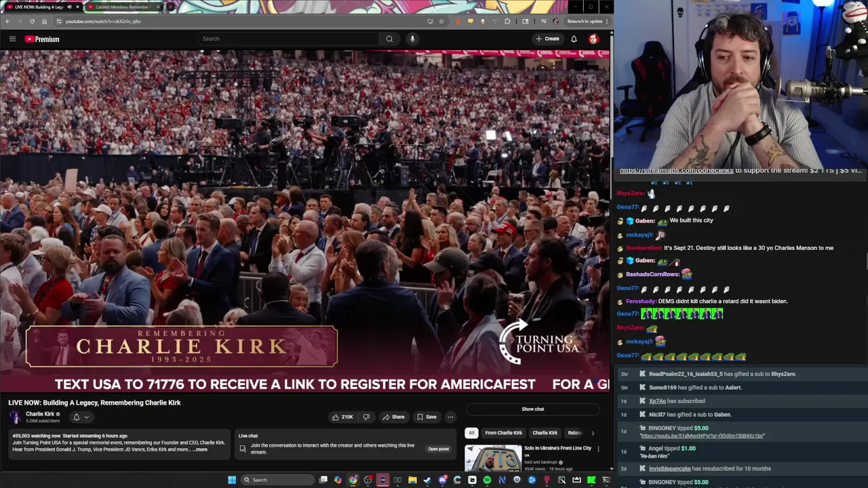The height and width of the screenshot is (488, 868).
Task: Like the video with thumbs up
Action: [x=342, y=417]
